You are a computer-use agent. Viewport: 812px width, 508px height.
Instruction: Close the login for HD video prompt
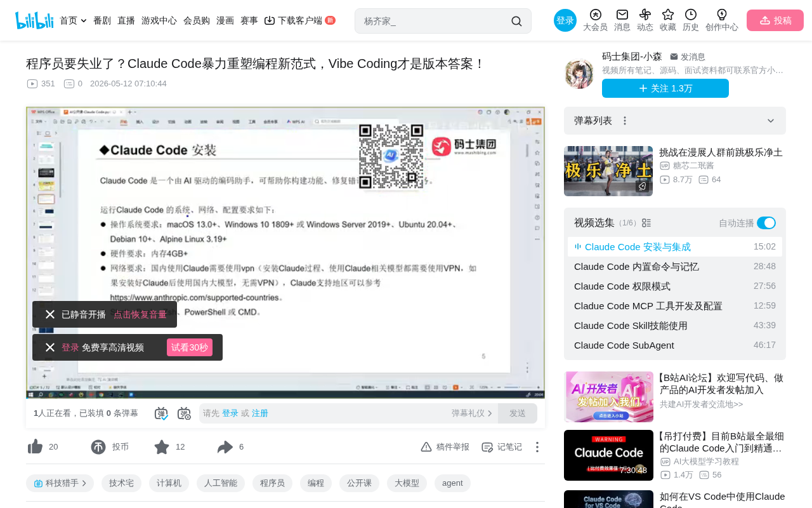(x=50, y=347)
